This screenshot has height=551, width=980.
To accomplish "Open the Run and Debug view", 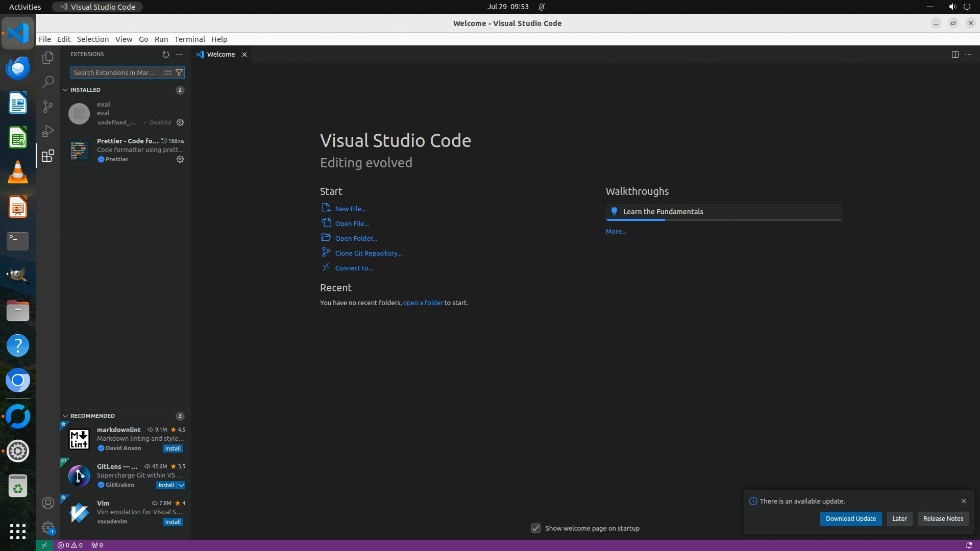I will (47, 131).
